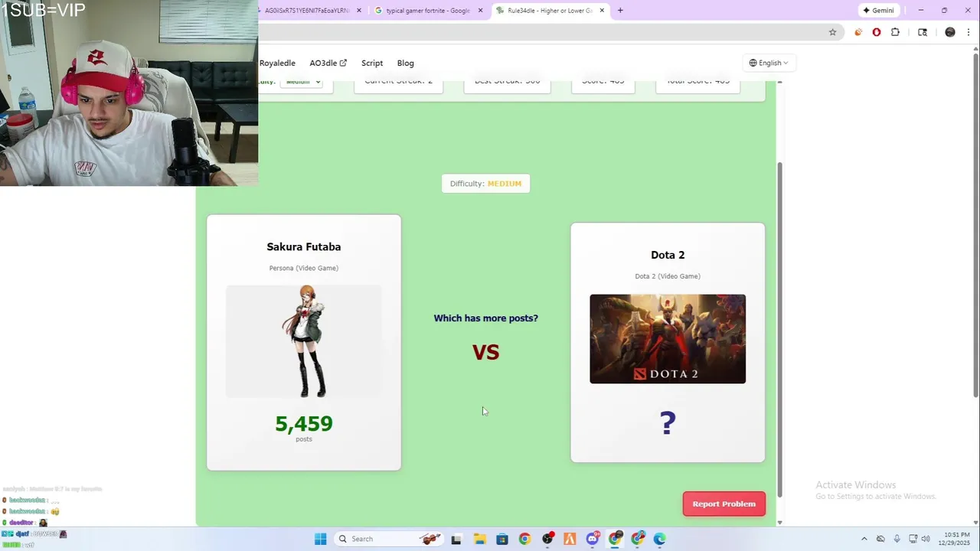
Task: Open the Script nav link
Action: click(372, 63)
